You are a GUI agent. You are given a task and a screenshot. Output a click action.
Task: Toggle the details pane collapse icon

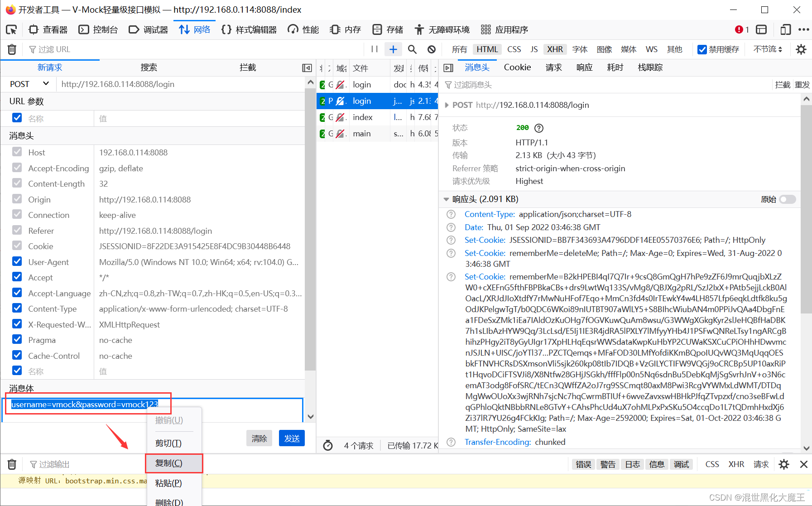[448, 68]
